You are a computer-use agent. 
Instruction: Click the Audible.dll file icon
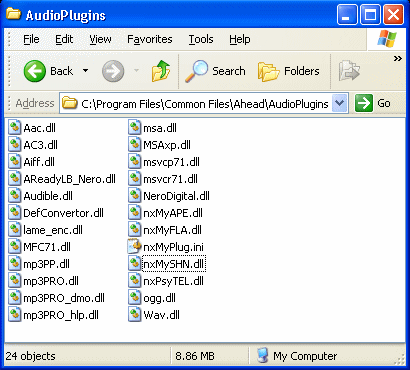point(15,196)
